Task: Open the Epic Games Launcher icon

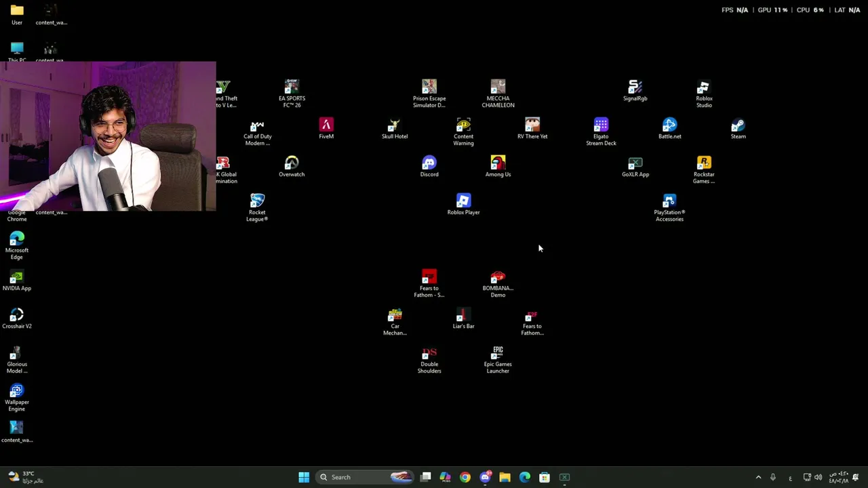Action: click(x=498, y=359)
